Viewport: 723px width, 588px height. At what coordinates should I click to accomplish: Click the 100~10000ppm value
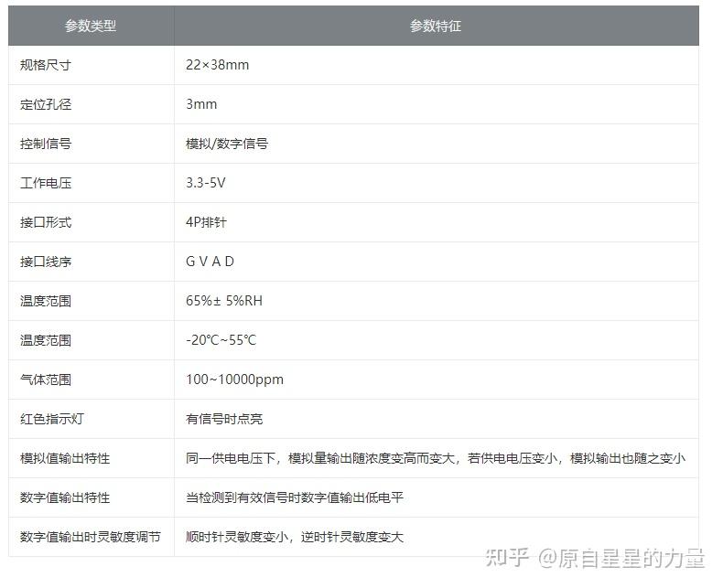[234, 380]
